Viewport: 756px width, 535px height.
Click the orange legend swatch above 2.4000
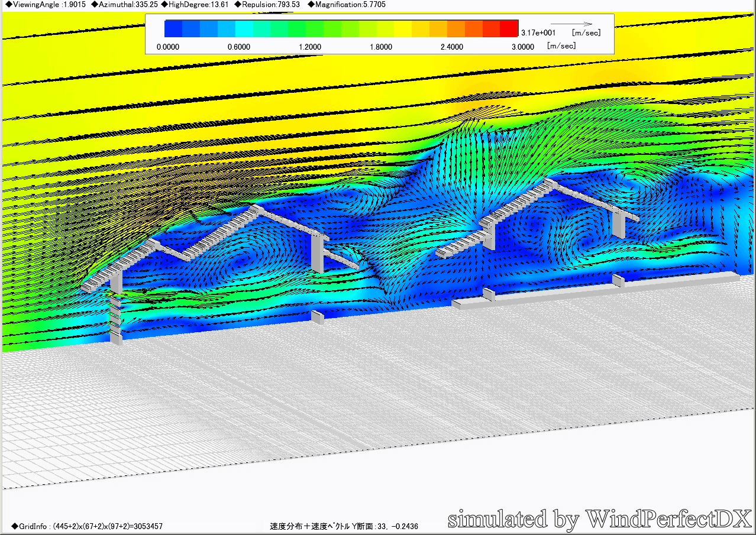pos(455,29)
